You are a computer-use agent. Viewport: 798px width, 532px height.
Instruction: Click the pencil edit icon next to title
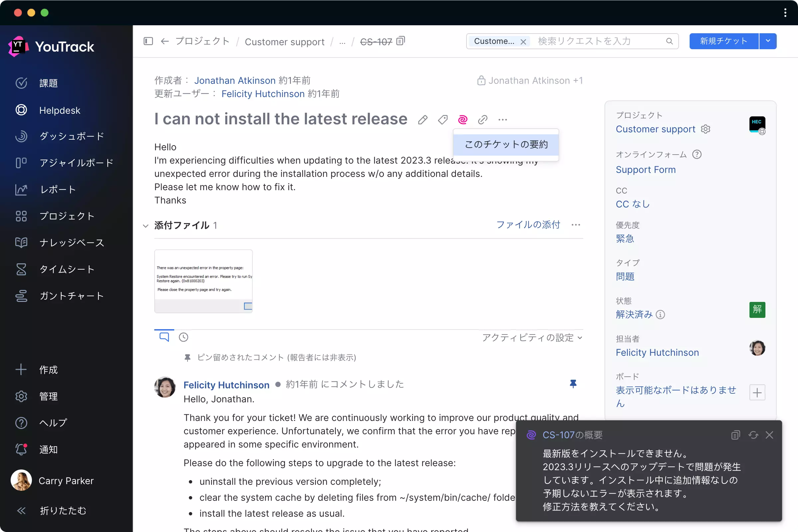422,120
